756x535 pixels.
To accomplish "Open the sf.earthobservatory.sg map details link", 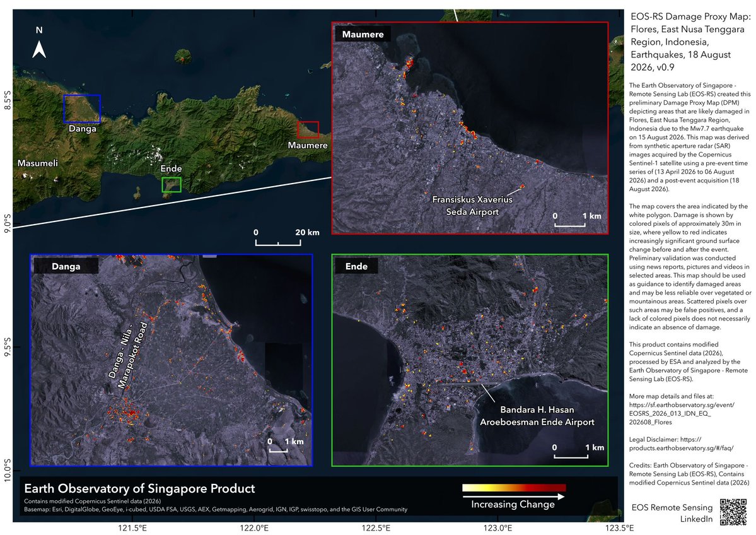I will [682, 413].
